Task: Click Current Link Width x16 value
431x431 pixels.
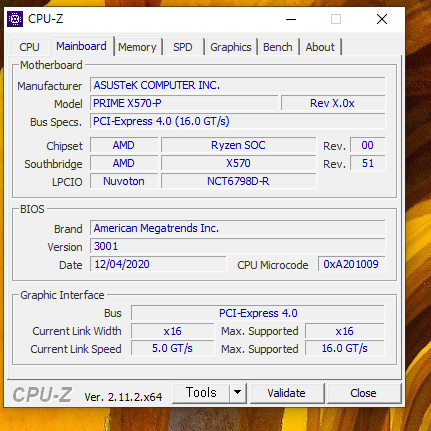Action: 172,331
